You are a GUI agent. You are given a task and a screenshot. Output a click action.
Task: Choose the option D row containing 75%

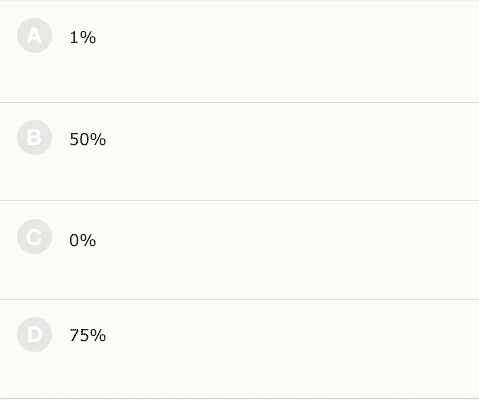239,349
